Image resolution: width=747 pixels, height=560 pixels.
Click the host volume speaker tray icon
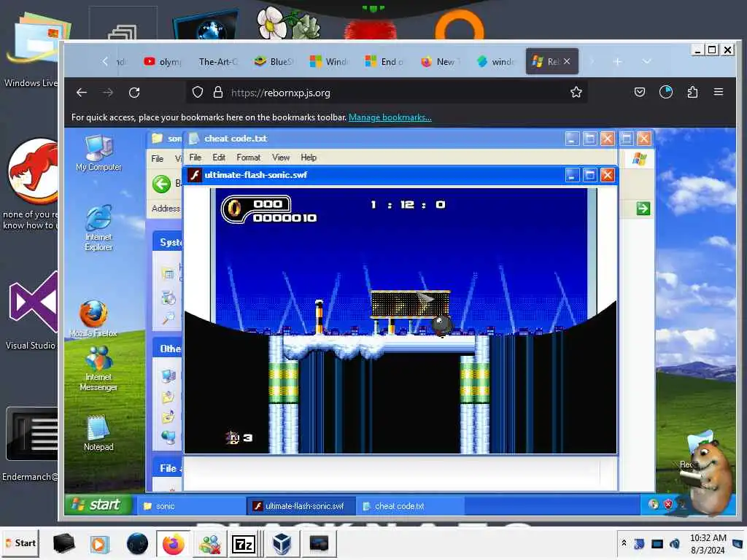coord(674,543)
